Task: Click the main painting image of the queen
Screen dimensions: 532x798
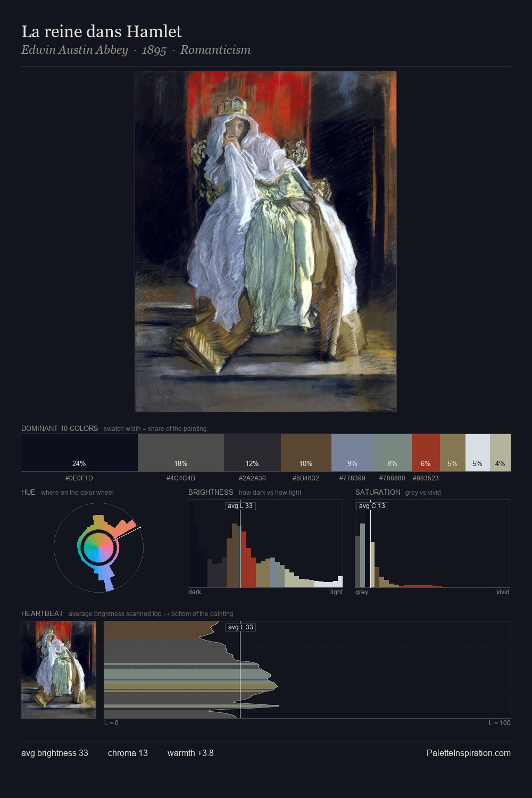Action: click(x=265, y=242)
